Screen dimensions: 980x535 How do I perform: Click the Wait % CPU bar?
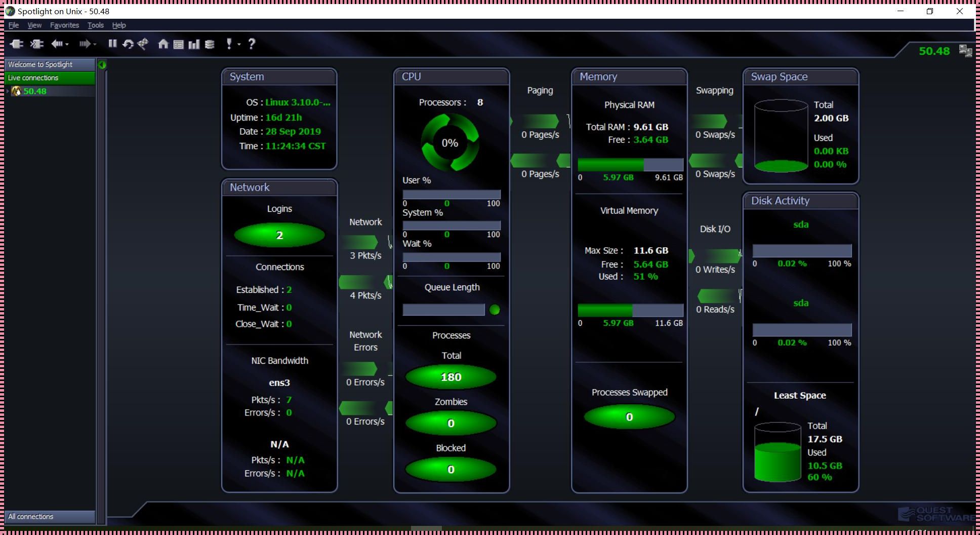click(x=452, y=257)
